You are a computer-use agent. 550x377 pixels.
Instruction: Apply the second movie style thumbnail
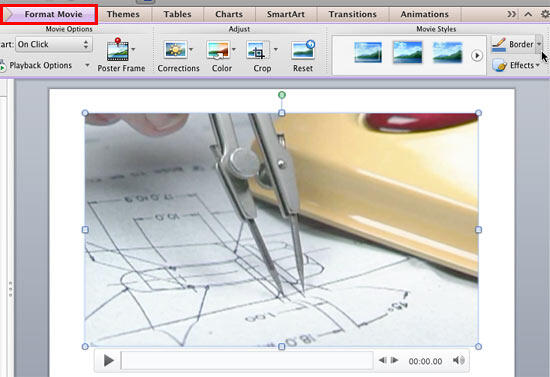[408, 53]
